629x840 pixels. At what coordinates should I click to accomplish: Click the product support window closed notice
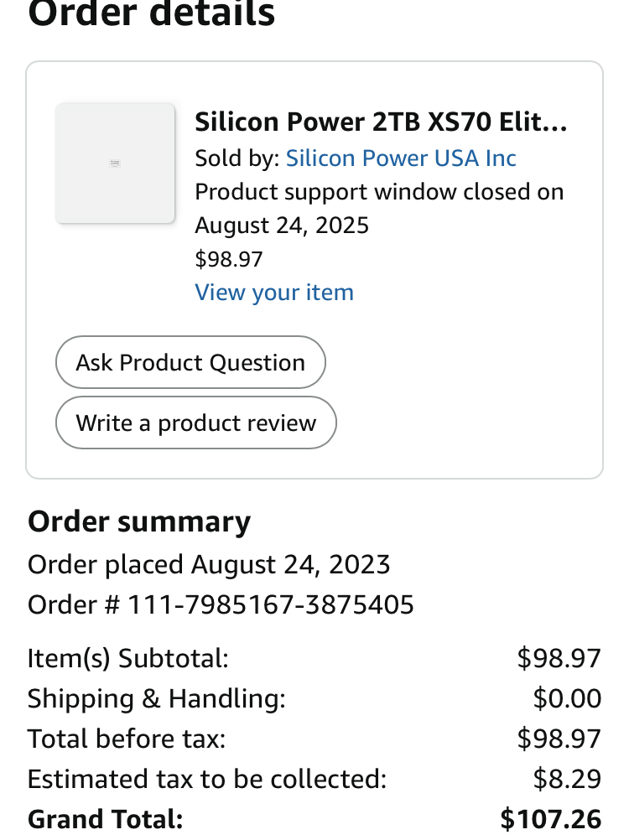click(379, 208)
